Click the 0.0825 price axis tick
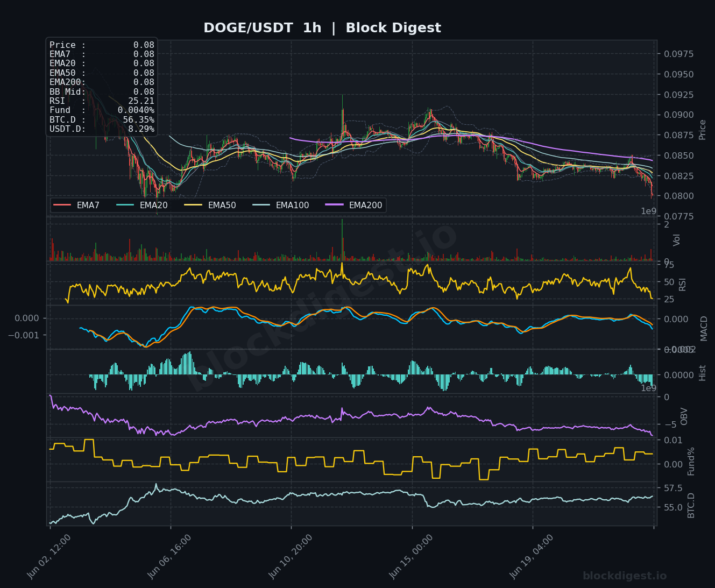Image resolution: width=715 pixels, height=588 pixels. click(678, 176)
